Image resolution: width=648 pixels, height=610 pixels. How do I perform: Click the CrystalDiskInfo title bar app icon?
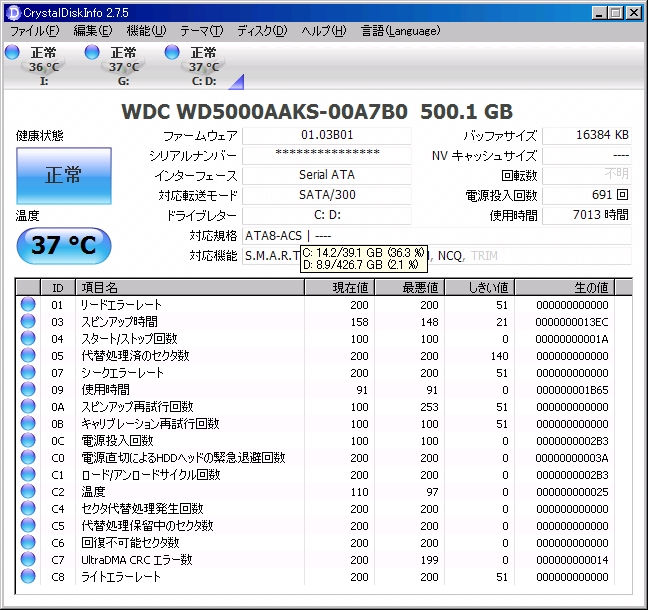point(13,12)
